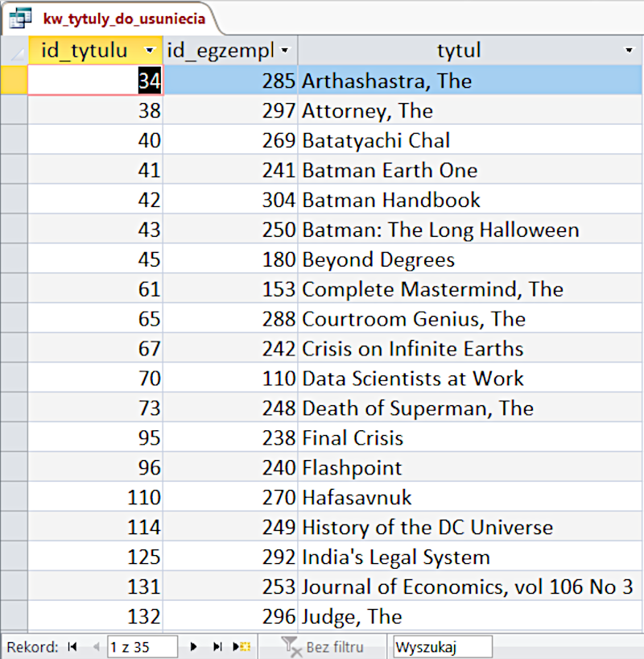Select row selector for Arthashastra, The

pyautogui.click(x=14, y=81)
